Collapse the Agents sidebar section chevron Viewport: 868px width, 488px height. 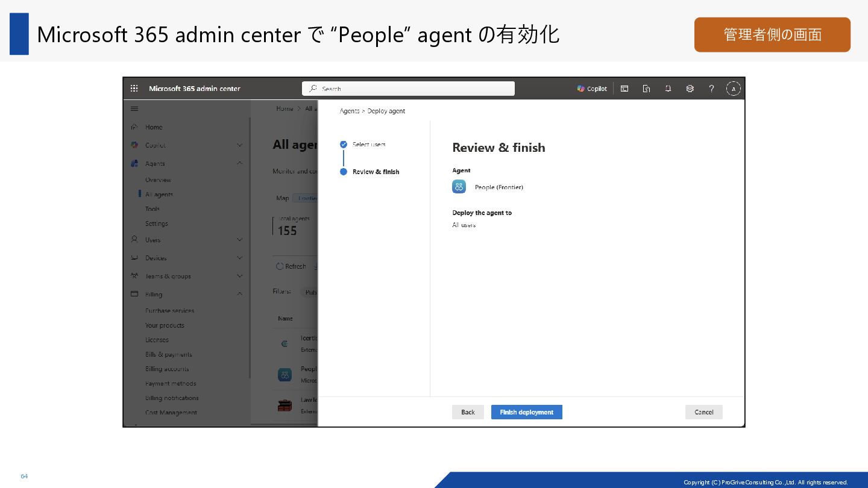240,163
